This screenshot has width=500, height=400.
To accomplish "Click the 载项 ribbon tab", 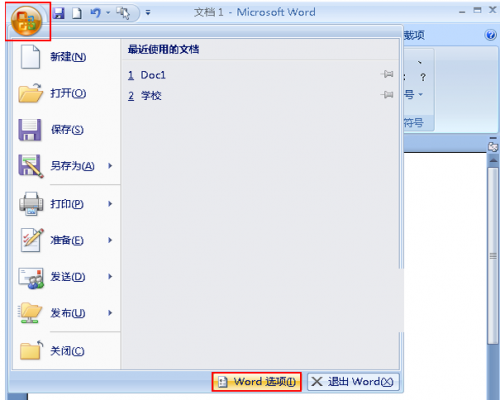I will tap(414, 35).
